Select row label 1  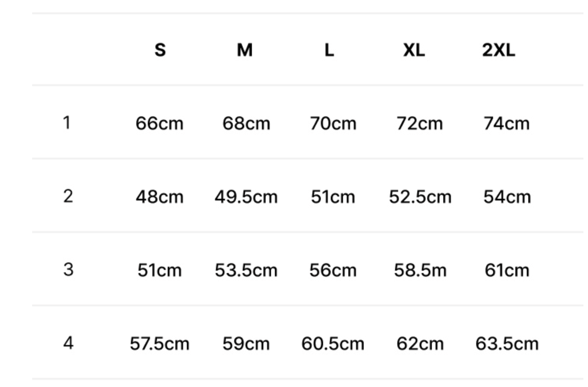point(67,123)
